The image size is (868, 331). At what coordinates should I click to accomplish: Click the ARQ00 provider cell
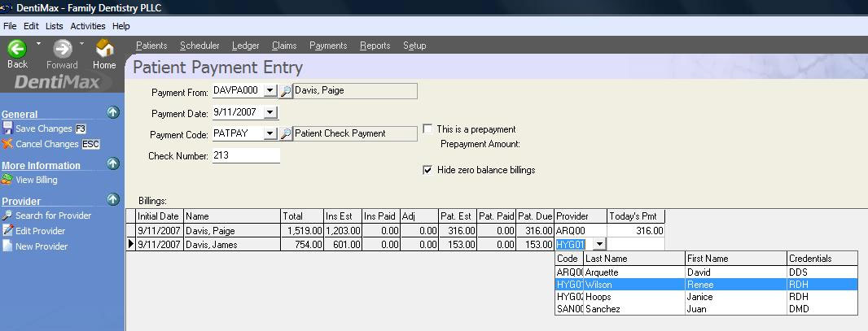point(581,231)
